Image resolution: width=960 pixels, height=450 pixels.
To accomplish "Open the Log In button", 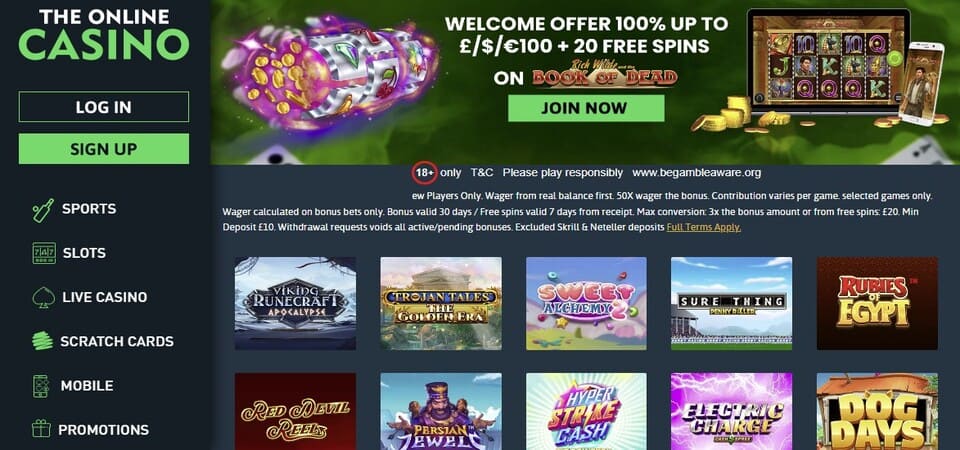I will (104, 107).
